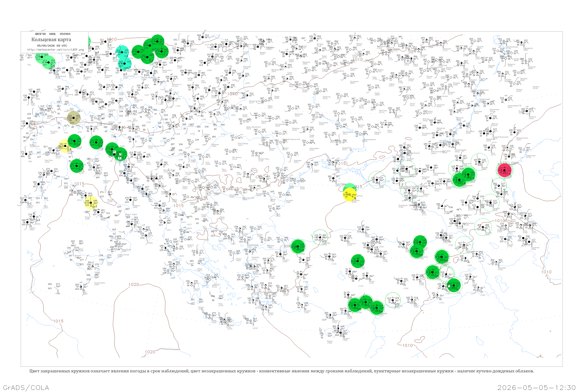588x392 pixels.
Task: Open the meteocenter.net LBSF.png URL
Action: 55,50
